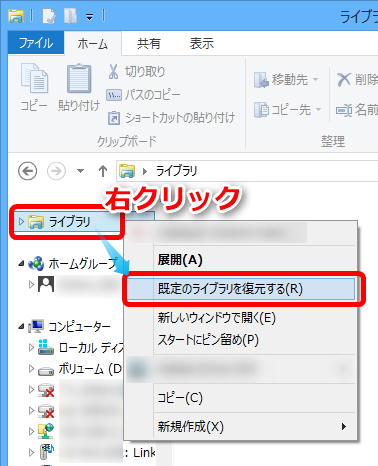
Task: Collapse the ホームグループ tree node
Action: pos(21,264)
